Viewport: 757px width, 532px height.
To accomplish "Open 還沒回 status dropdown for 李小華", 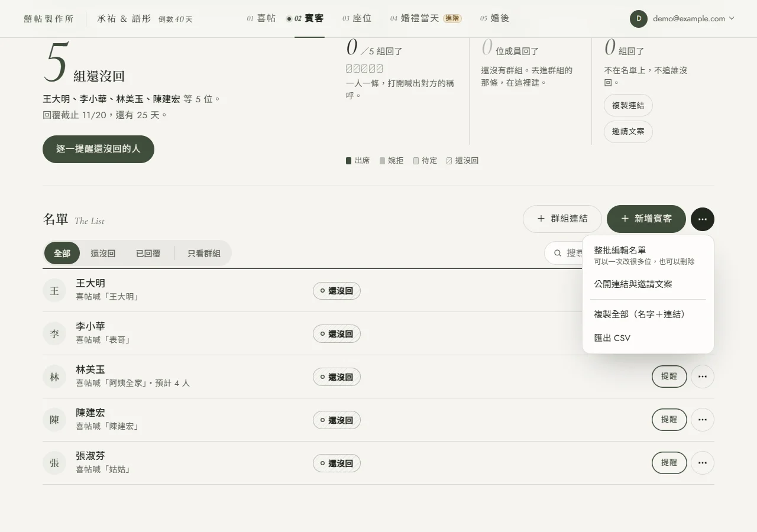I will [x=337, y=334].
